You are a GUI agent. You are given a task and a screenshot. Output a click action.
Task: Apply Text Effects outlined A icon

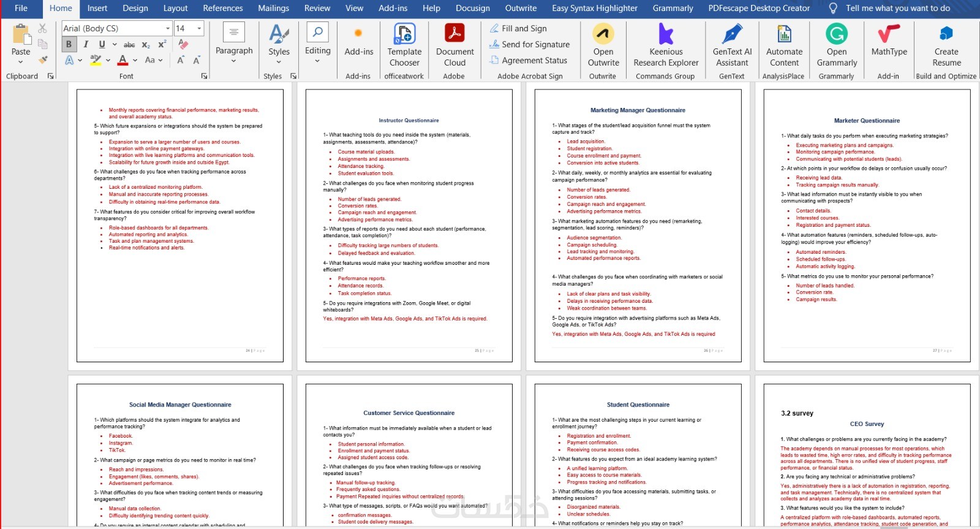coord(69,60)
